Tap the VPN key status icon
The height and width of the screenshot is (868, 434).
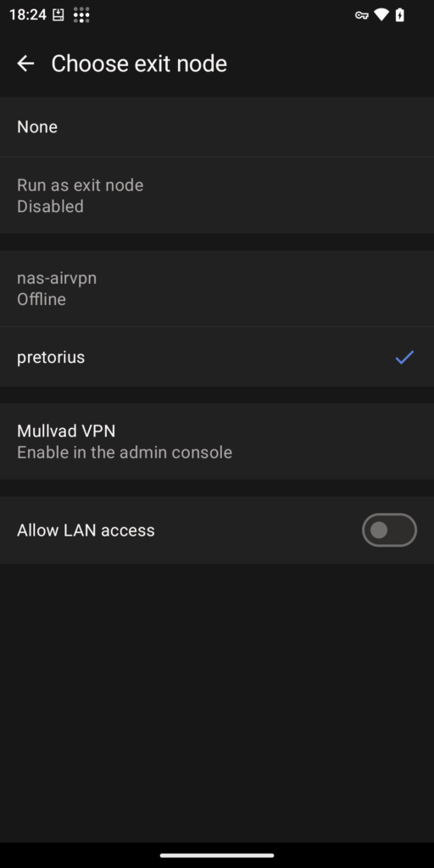(x=361, y=15)
